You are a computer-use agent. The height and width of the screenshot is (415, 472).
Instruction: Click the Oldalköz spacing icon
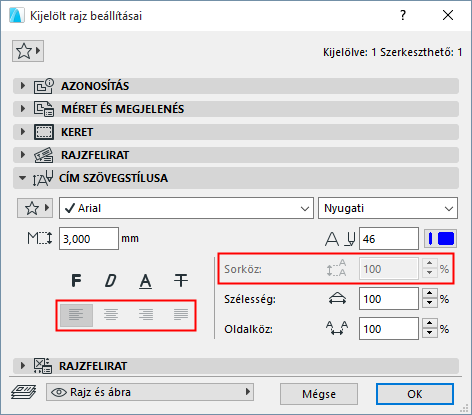[x=337, y=328]
